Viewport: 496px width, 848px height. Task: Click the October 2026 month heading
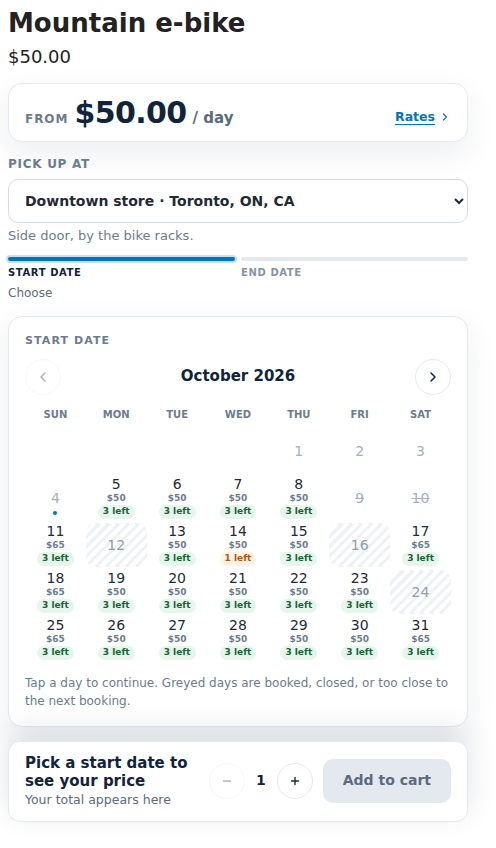238,375
